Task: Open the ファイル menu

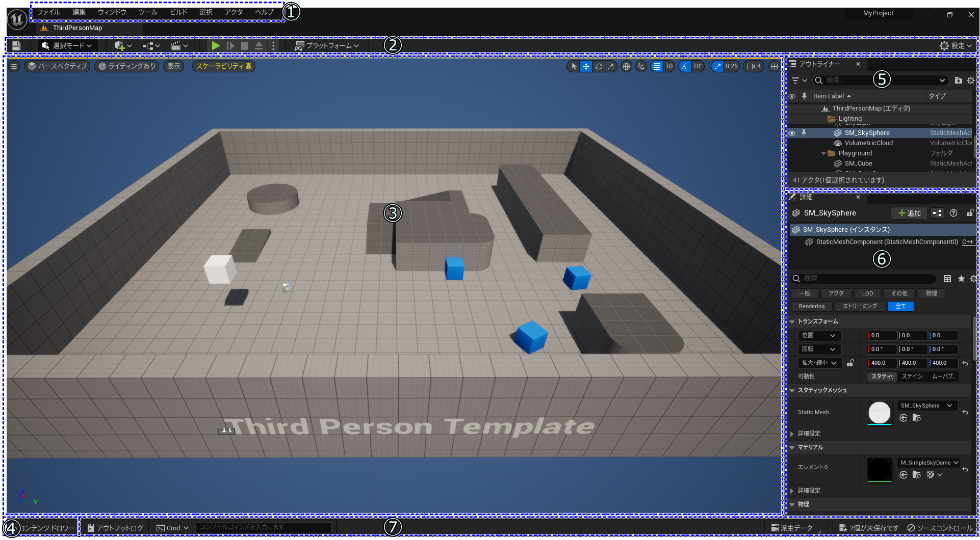Action: coord(47,11)
